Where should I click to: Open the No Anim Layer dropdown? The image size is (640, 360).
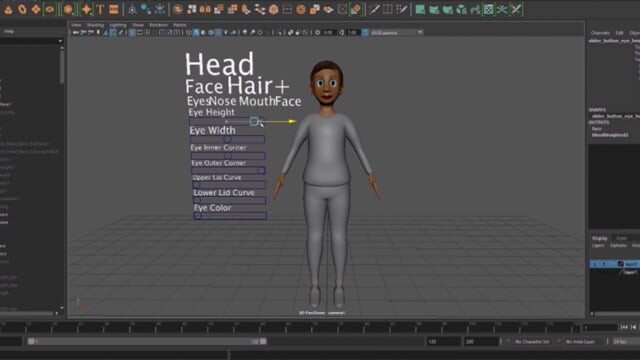coord(580,341)
